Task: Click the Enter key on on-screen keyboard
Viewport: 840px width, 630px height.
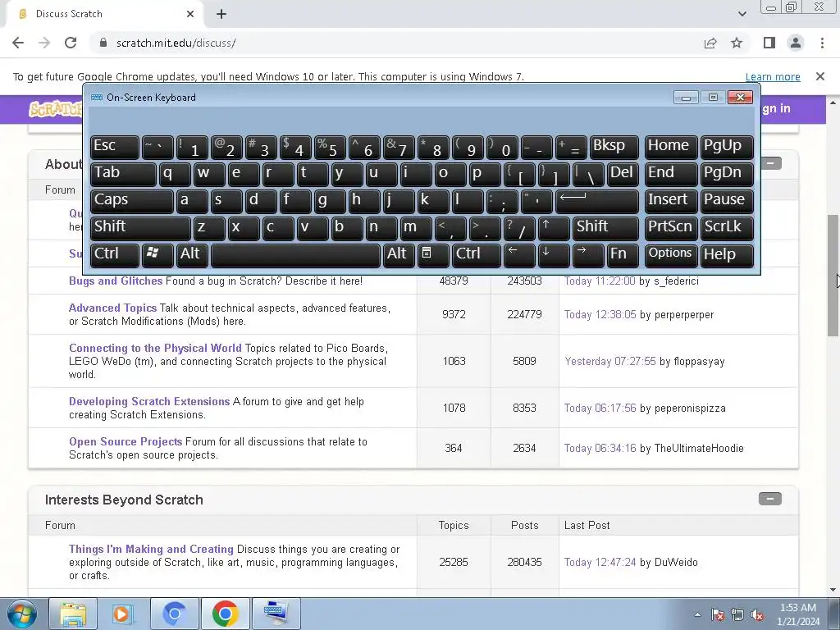Action: point(597,201)
